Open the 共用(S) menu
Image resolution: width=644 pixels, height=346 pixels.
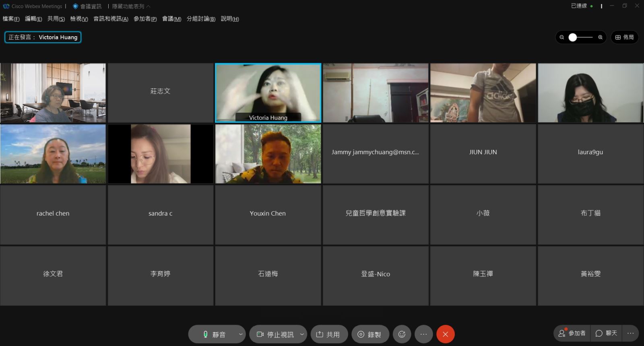point(56,19)
